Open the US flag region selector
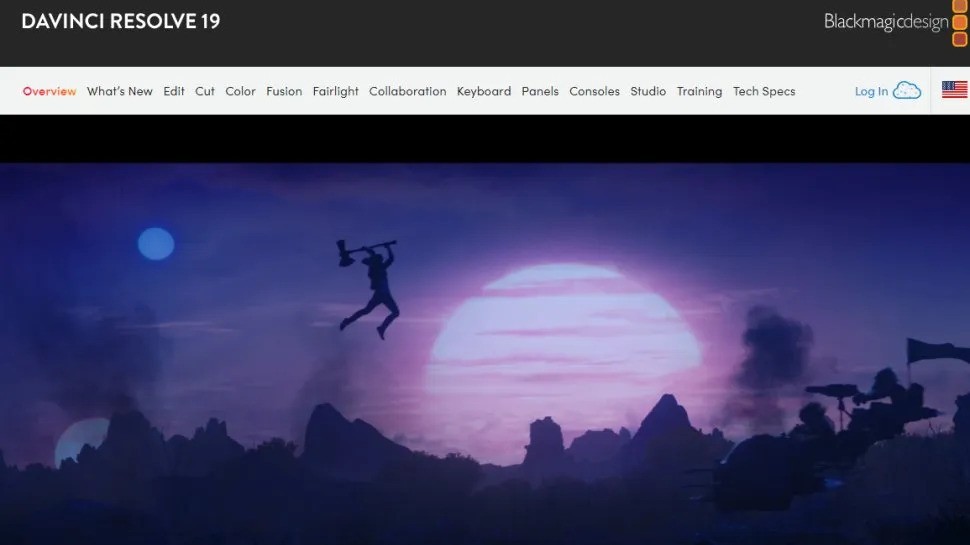 [x=954, y=91]
